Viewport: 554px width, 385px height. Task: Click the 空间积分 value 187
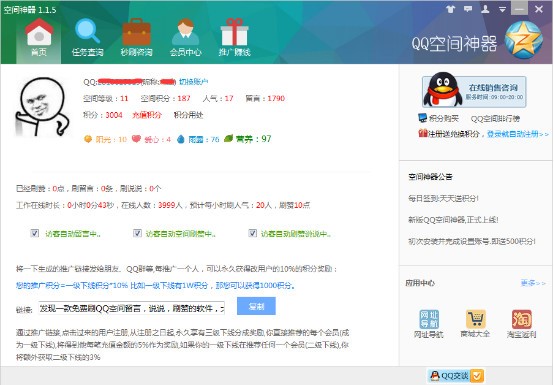coord(184,98)
